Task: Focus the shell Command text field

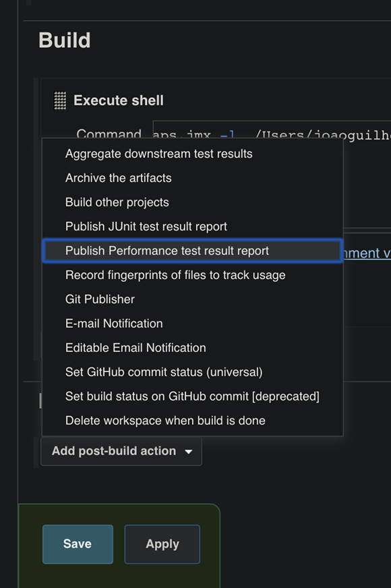Action: pyautogui.click(x=272, y=129)
